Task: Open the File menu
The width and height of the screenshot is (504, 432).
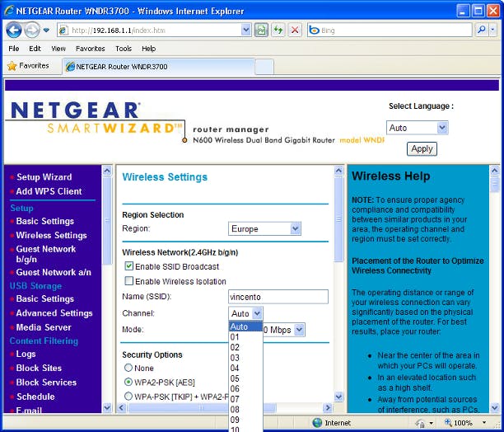Action: 13,49
